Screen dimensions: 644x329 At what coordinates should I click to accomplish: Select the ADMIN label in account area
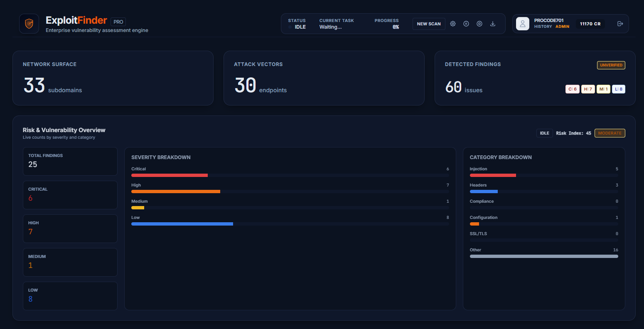(562, 26)
